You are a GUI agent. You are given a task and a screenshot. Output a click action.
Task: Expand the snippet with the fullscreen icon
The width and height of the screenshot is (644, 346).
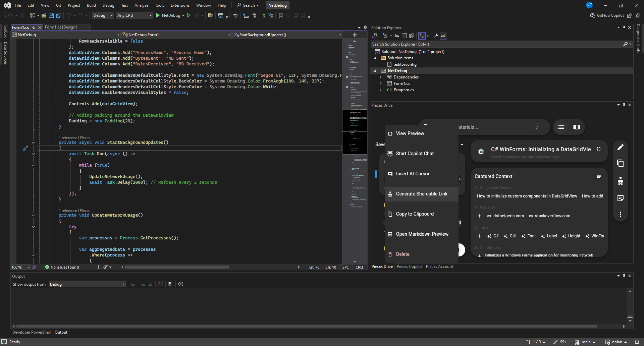coord(599,149)
